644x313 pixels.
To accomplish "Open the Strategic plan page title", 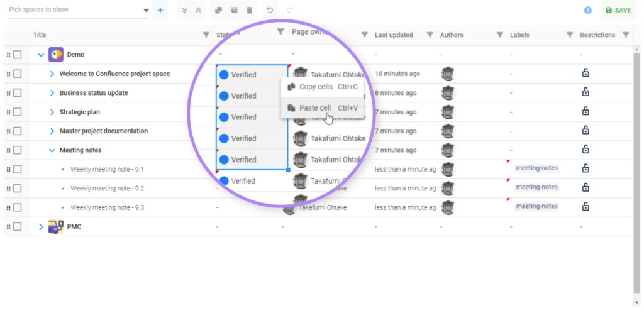I will click(80, 112).
